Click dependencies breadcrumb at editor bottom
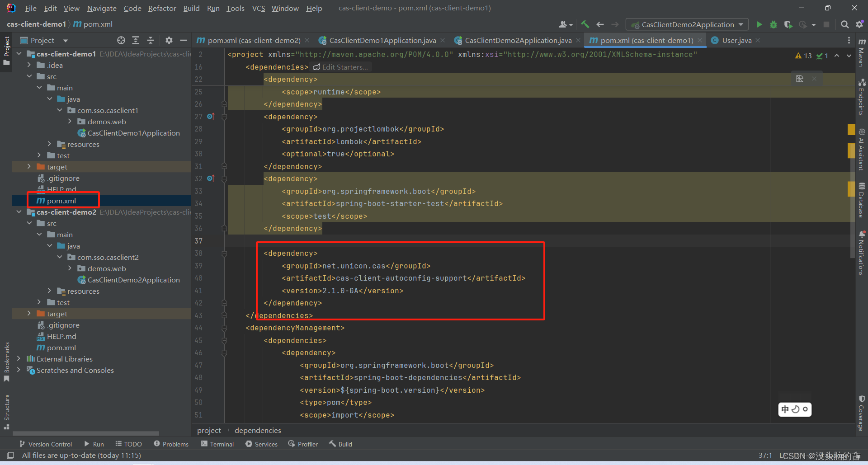This screenshot has height=465, width=868. 258,430
